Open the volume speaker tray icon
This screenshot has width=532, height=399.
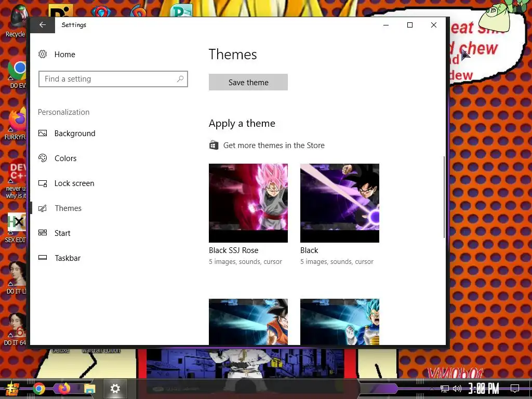[x=457, y=389]
